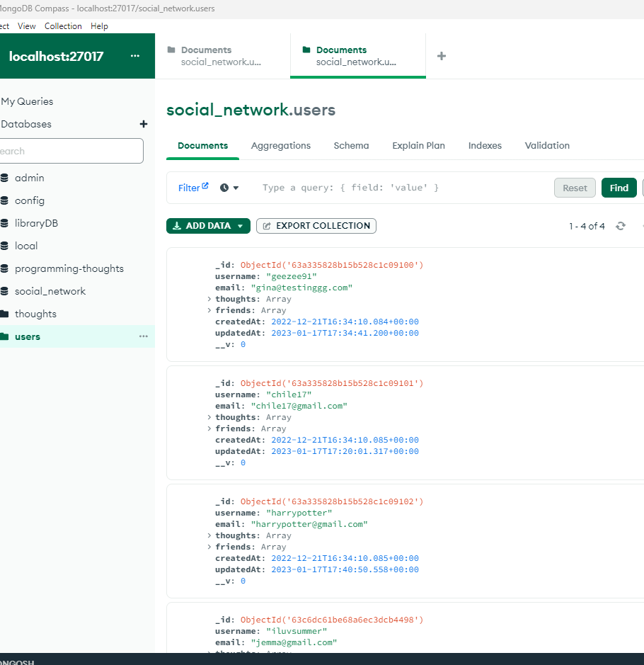Select the libraryDB database
Viewport: 644px width, 665px height.
36,223
